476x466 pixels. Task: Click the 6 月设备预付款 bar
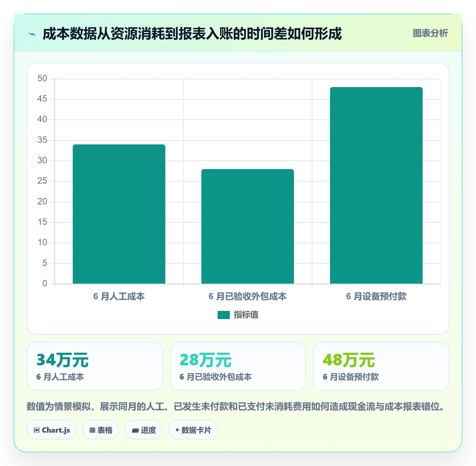(376, 185)
